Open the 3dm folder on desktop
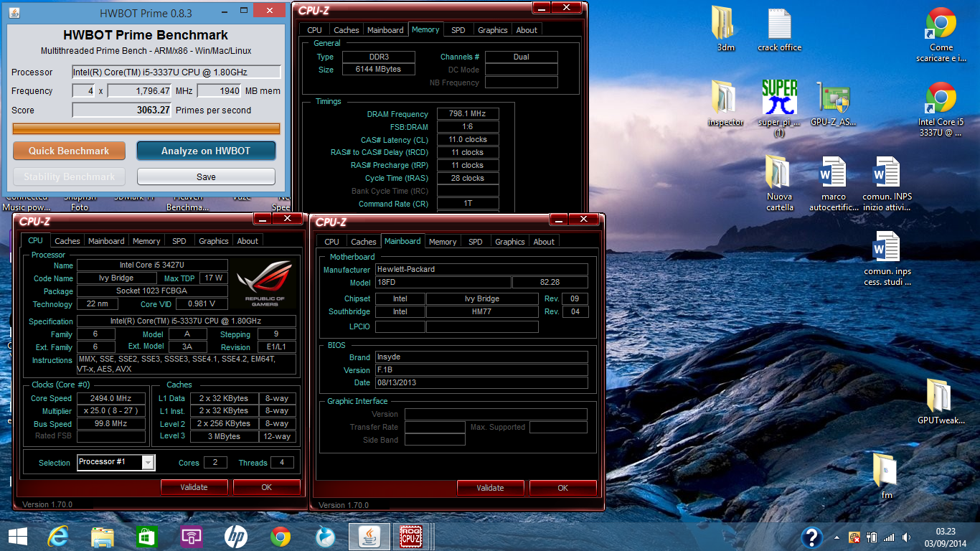 point(725,29)
